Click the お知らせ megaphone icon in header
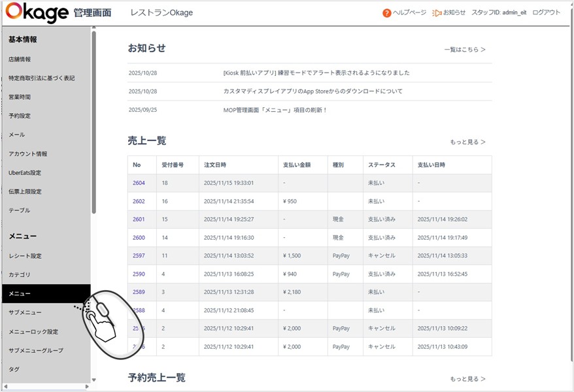The width and height of the screenshot is (574, 392). (437, 13)
